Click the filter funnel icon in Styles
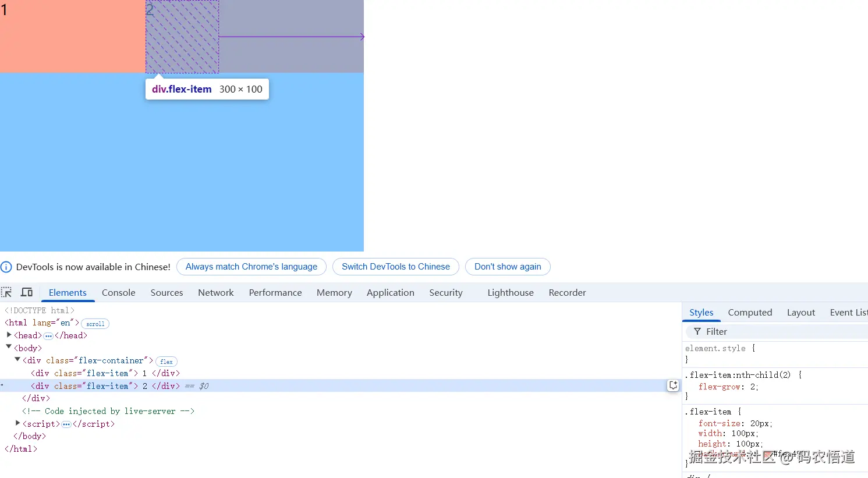868x478 pixels. tap(697, 331)
